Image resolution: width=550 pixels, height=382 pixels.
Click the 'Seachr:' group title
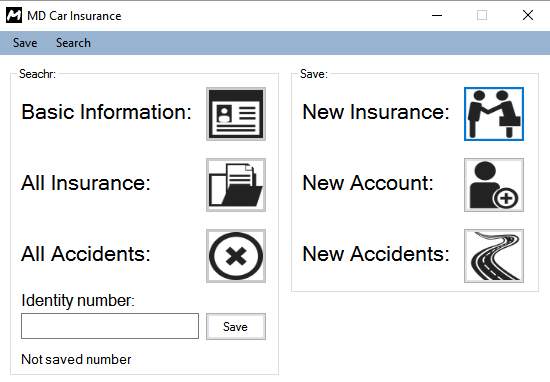(x=37, y=74)
